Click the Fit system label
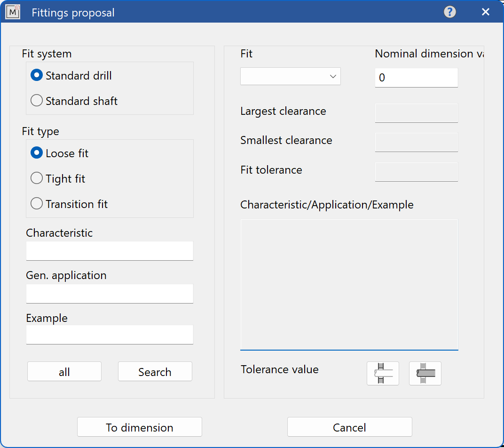Viewport: 504px width, 448px height. point(47,54)
